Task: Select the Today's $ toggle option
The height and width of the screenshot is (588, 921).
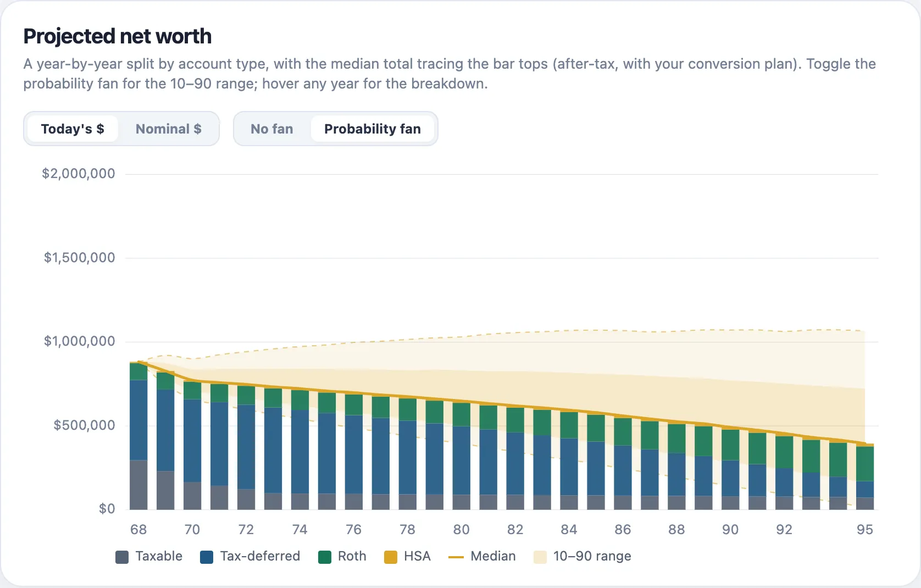Action: point(72,129)
